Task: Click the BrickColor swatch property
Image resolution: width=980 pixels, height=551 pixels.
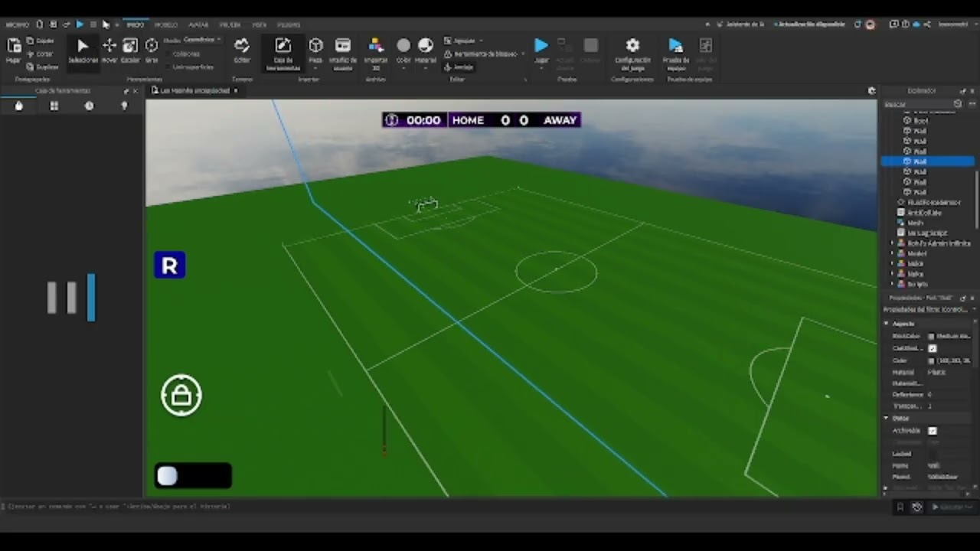Action: (x=931, y=336)
